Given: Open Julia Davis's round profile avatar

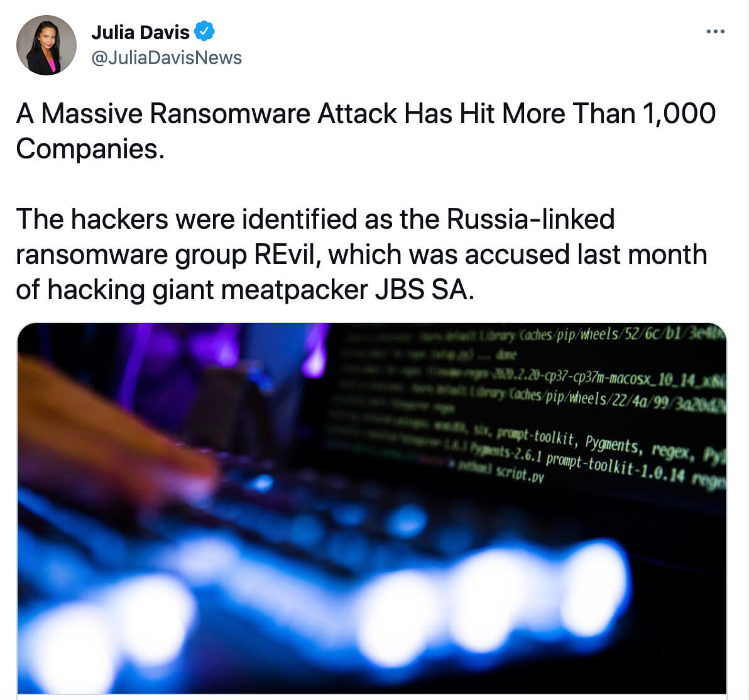Looking at the screenshot, I should coord(46,45).
